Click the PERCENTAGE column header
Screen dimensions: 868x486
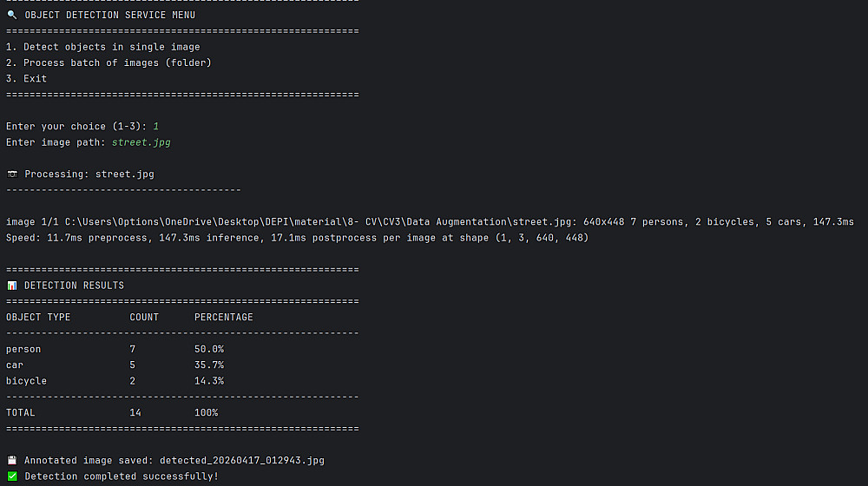(x=224, y=317)
